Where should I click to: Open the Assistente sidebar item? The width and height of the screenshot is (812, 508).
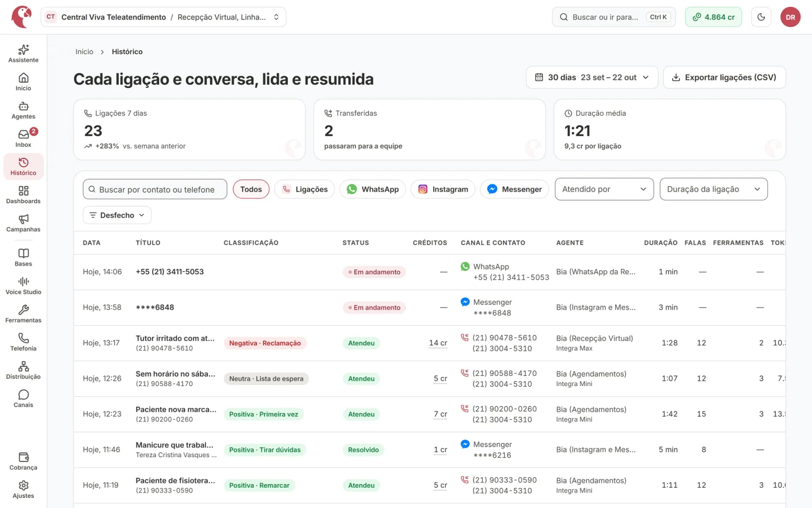(x=23, y=54)
